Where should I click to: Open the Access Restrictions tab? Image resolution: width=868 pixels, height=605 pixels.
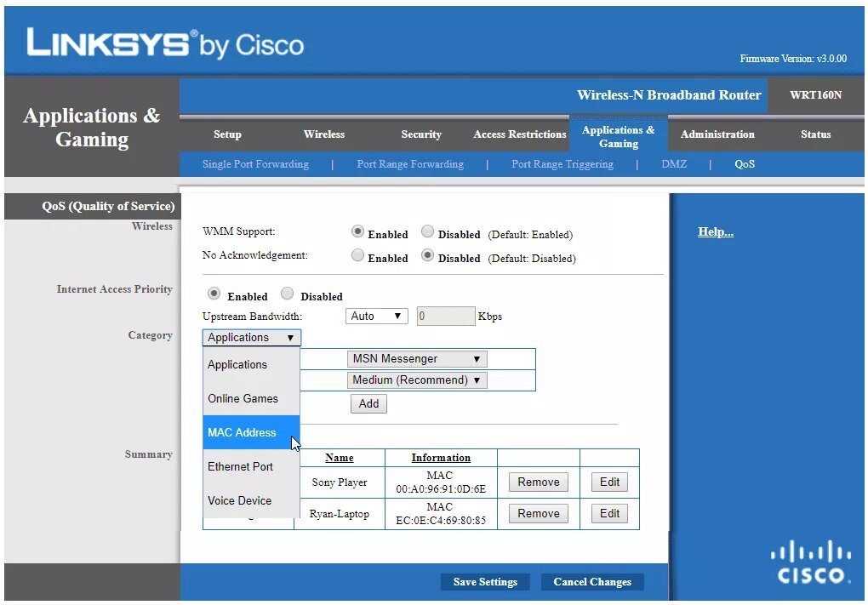point(520,134)
